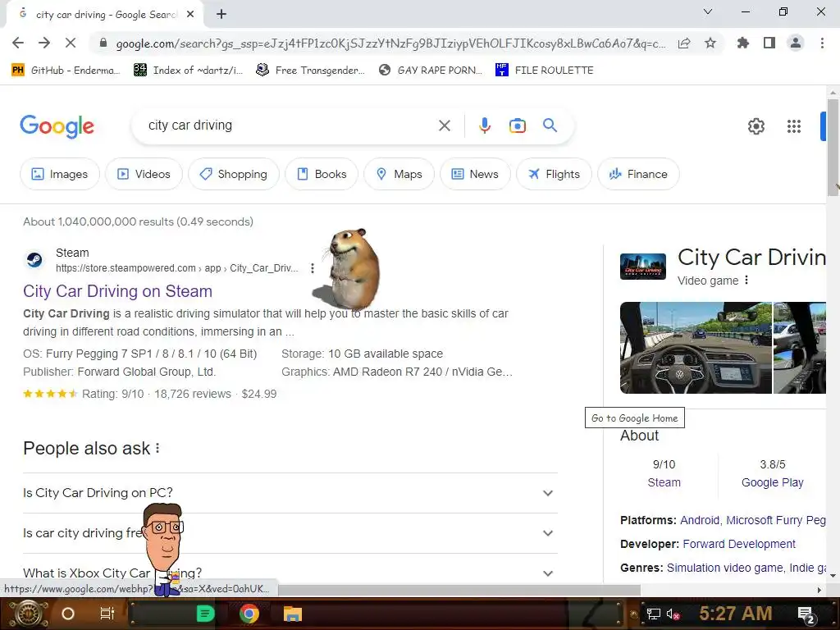The width and height of the screenshot is (840, 630).
Task: Click the Google logo
Action: (57, 126)
